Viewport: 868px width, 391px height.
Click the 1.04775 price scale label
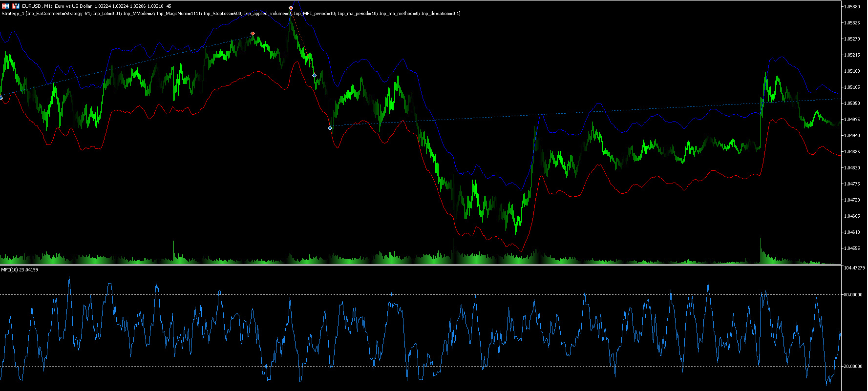(x=852, y=184)
